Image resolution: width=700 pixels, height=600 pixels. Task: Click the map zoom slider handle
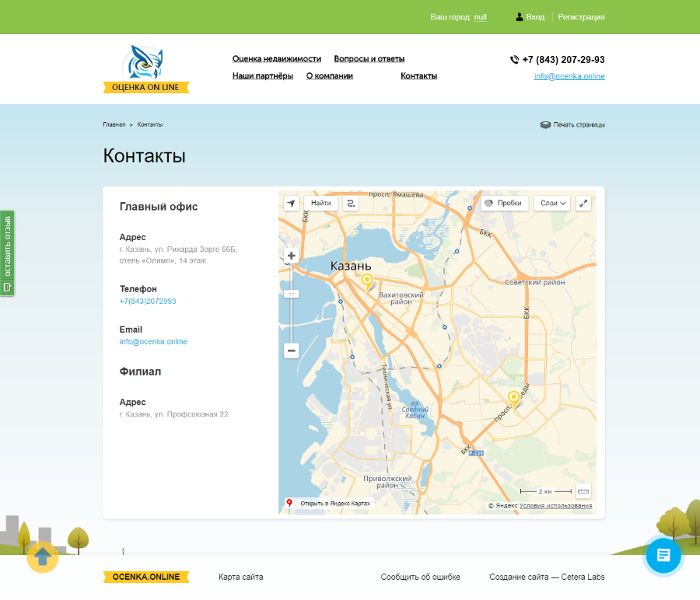point(291,293)
